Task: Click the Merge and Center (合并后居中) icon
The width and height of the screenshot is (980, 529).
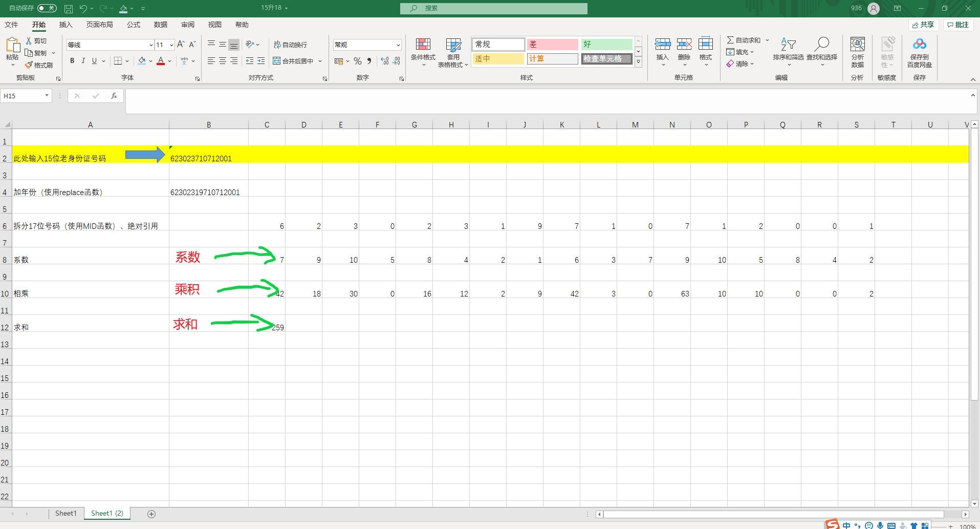Action: [x=277, y=61]
